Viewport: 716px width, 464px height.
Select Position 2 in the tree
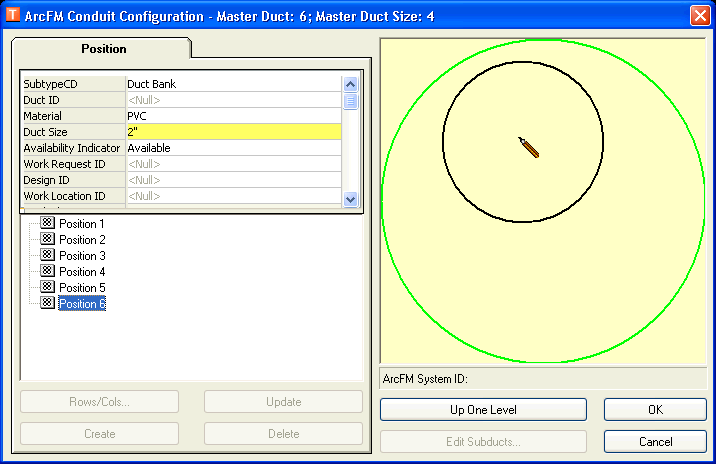[x=82, y=240]
